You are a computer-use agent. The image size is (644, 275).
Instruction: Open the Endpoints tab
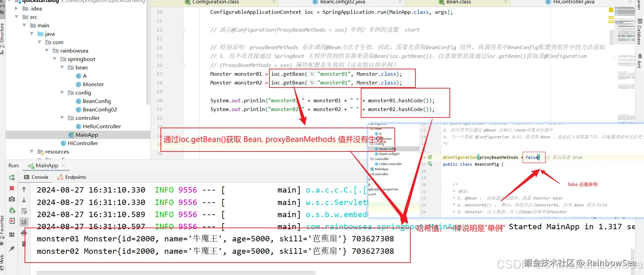(71, 177)
